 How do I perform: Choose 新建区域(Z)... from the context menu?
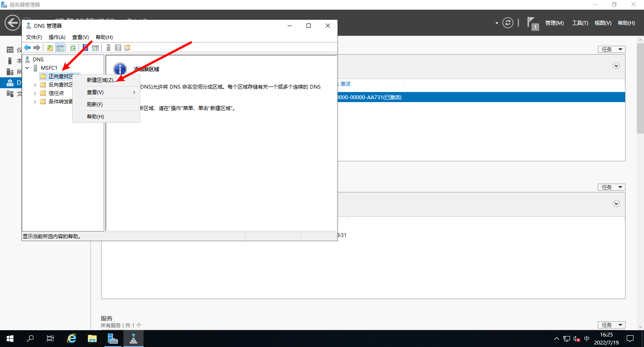pyautogui.click(x=101, y=80)
